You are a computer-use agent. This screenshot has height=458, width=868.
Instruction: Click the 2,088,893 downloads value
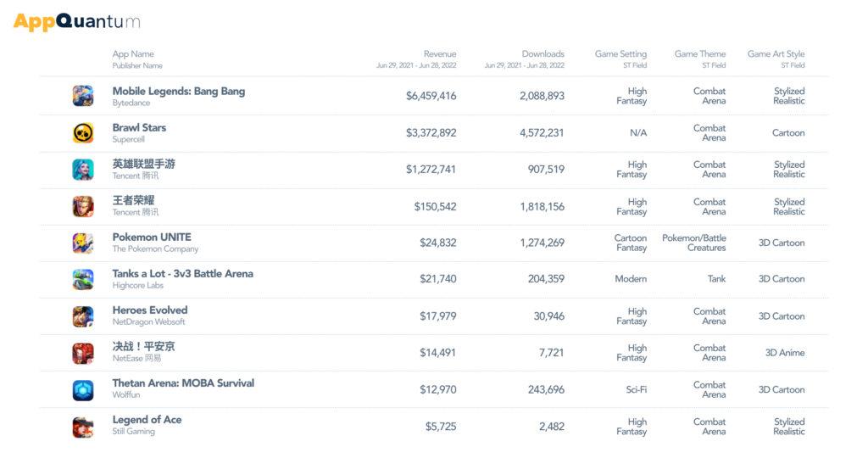542,96
